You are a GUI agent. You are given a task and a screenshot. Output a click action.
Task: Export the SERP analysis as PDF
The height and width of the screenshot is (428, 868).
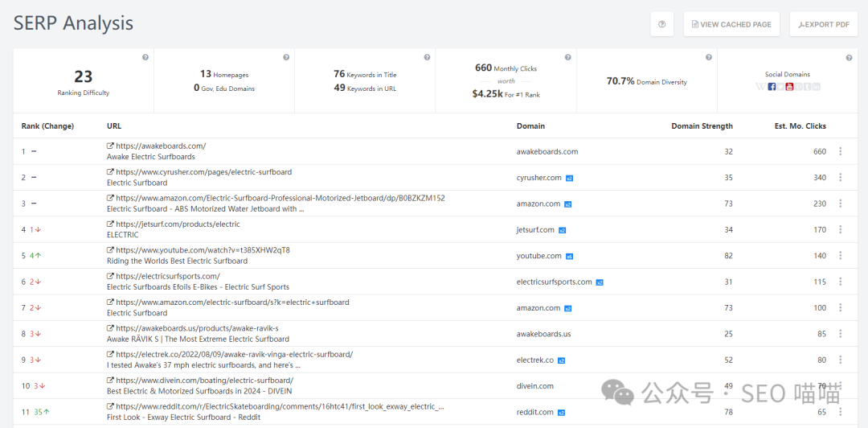tap(823, 24)
